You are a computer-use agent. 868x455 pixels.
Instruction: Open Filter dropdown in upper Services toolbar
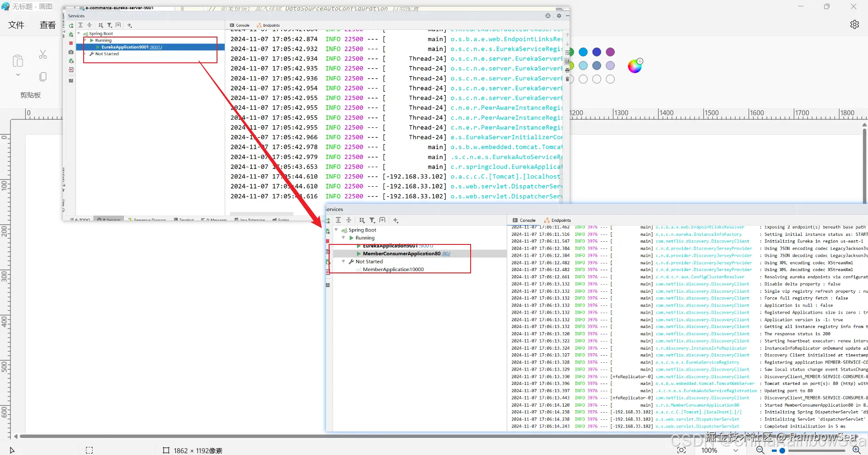coord(110,25)
